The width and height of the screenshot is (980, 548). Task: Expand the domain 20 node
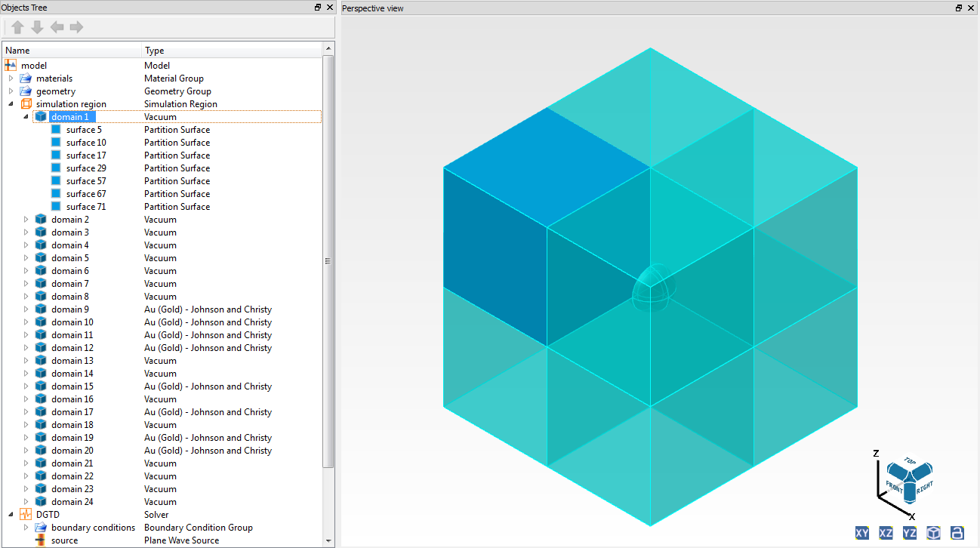(26, 450)
